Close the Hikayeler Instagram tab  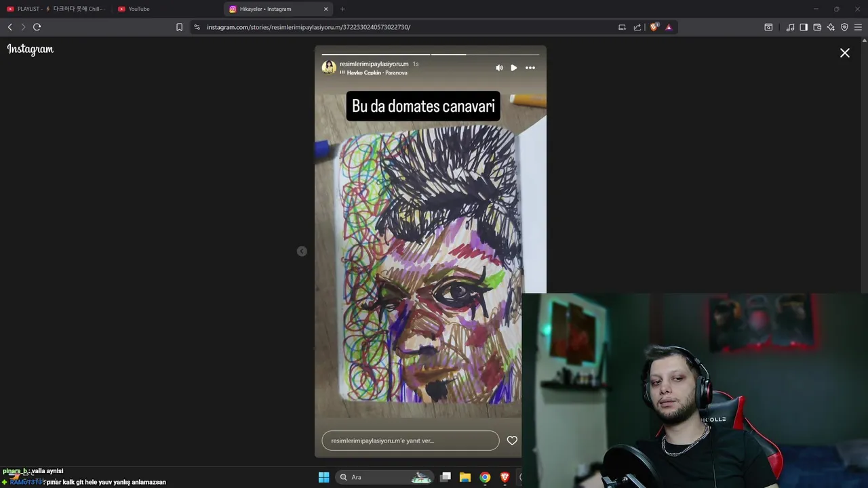[x=325, y=9]
